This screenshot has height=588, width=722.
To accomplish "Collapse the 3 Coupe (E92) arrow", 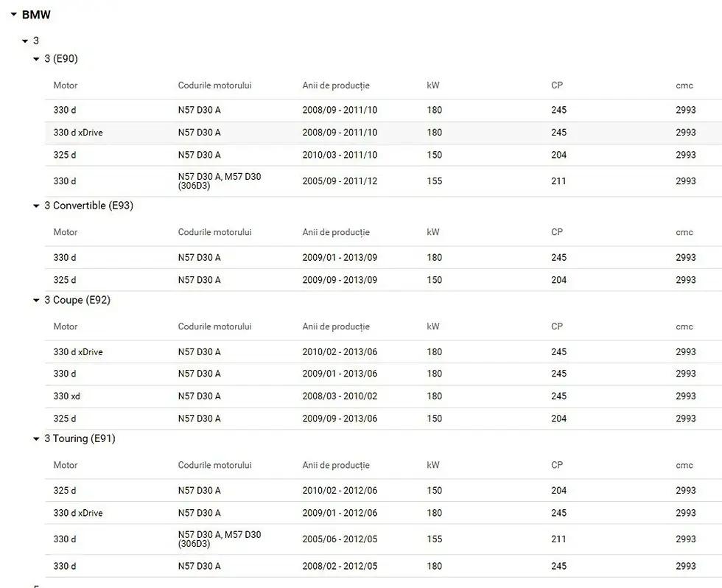I will (x=36, y=300).
